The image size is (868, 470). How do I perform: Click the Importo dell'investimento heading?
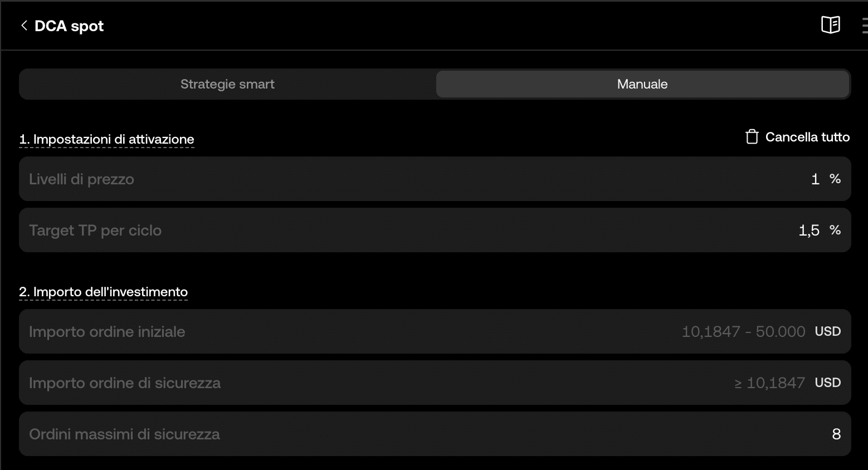coord(103,292)
